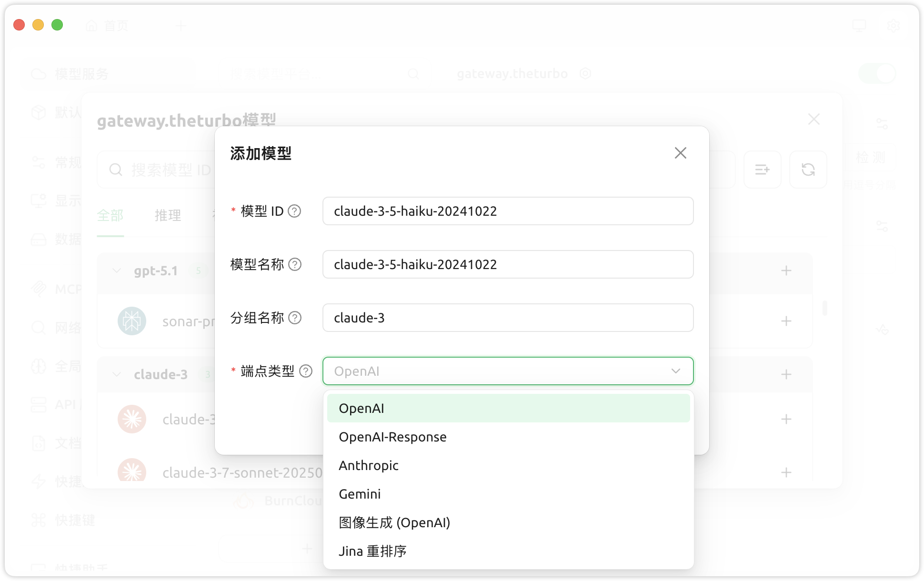This screenshot has height=581, width=924.
Task: Select Gemini endpoint type option
Action: click(360, 494)
